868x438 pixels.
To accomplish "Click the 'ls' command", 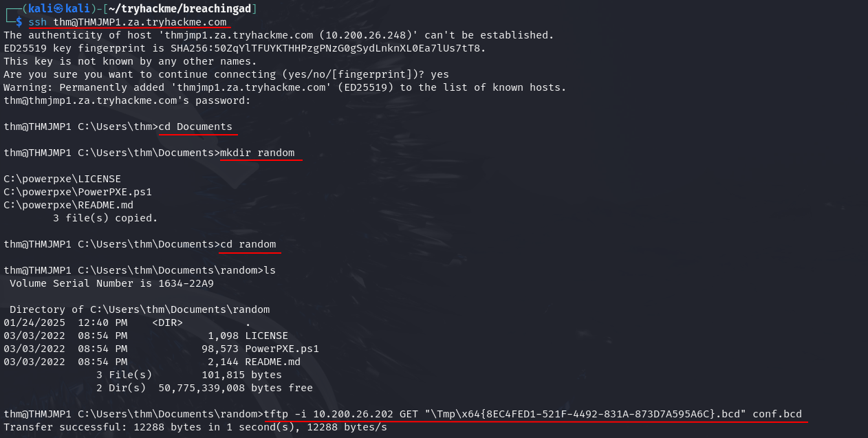I will click(x=270, y=270).
